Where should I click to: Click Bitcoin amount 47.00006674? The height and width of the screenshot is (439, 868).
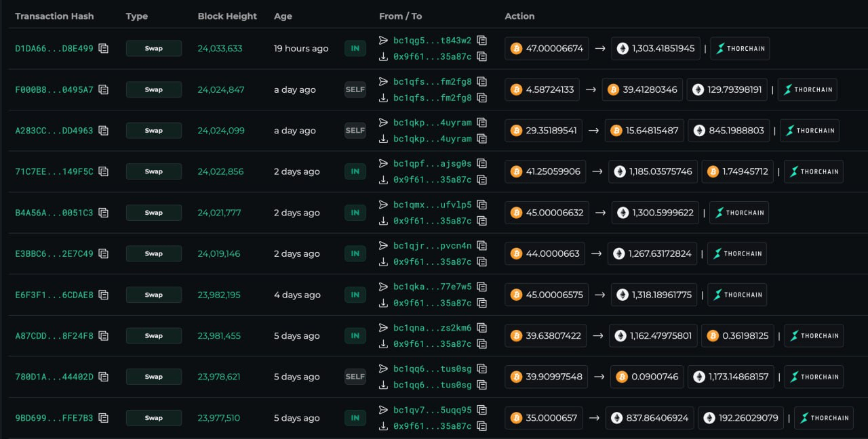click(547, 49)
